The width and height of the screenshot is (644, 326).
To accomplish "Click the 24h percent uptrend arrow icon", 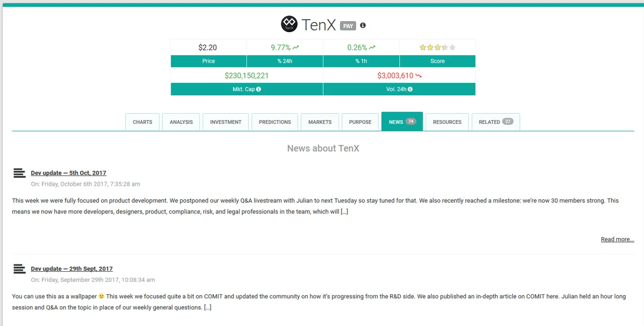I will [x=296, y=47].
